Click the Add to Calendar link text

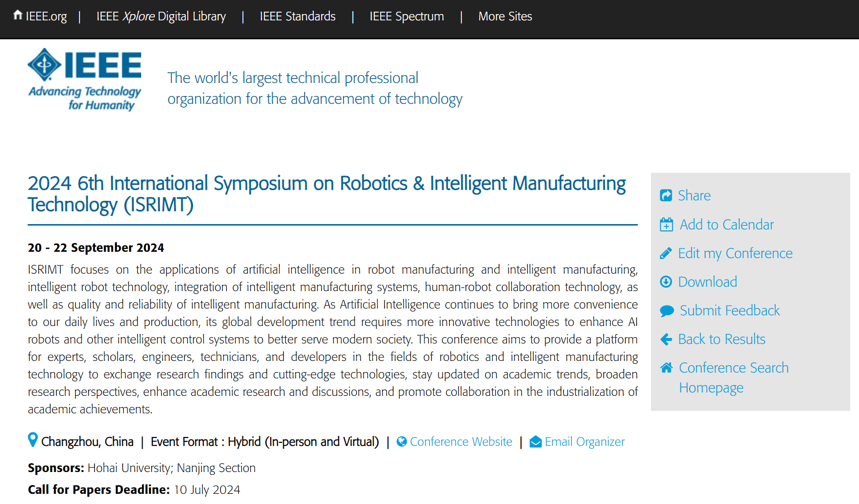point(727,225)
